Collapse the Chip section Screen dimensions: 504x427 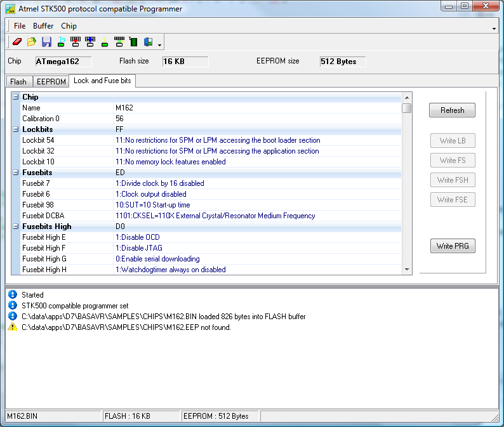(15, 96)
